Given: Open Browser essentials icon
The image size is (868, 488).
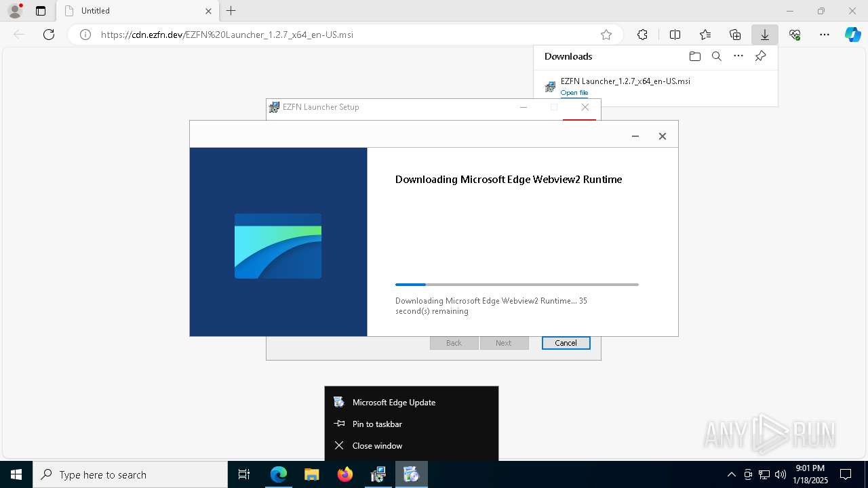Looking at the screenshot, I should click(x=795, y=35).
